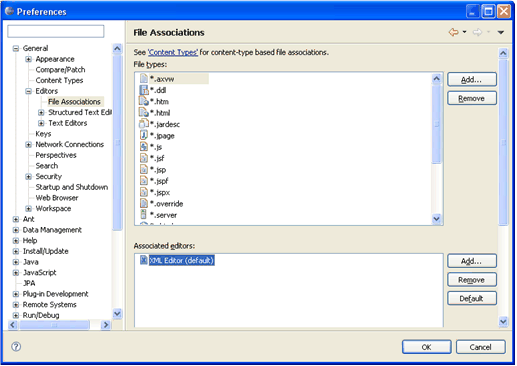
Task: Expand the Text Editors node
Action: (41, 123)
